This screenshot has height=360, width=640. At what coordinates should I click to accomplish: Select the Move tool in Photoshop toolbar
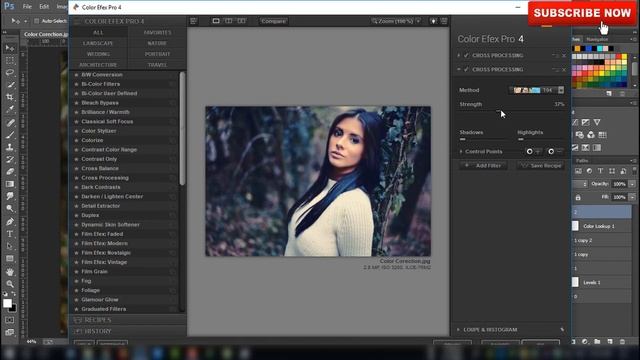(10, 48)
